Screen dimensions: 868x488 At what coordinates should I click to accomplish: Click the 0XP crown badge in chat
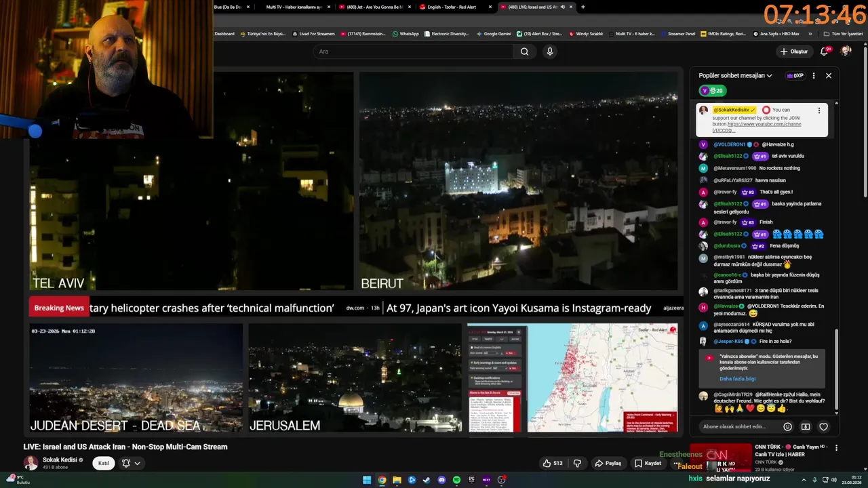[795, 76]
